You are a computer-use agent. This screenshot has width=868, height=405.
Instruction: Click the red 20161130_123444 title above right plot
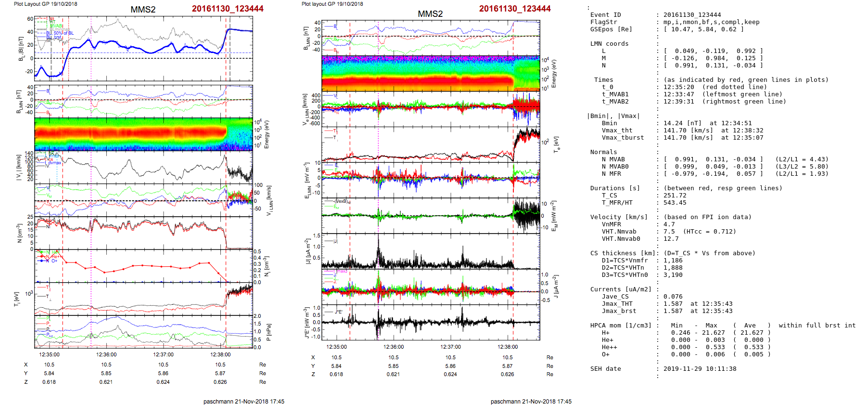[x=514, y=9]
